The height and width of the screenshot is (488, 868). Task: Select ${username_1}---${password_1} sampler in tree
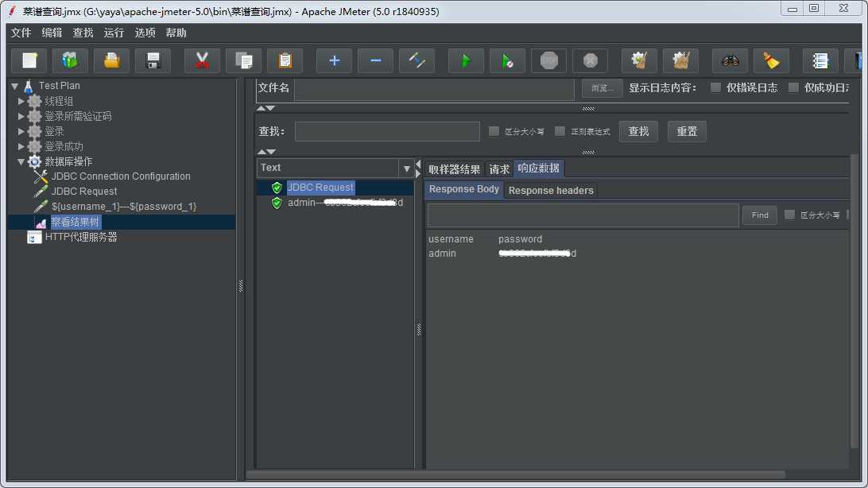[x=123, y=207]
